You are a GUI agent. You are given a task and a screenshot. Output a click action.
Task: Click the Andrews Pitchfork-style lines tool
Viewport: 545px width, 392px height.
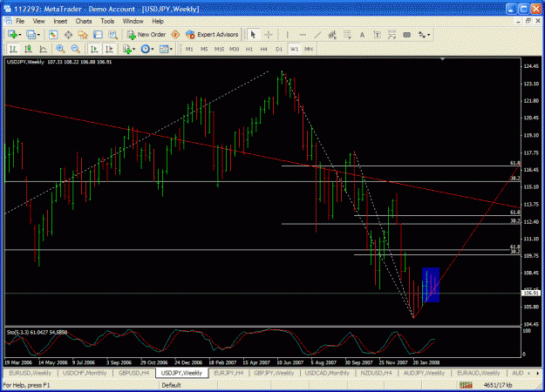(392, 35)
